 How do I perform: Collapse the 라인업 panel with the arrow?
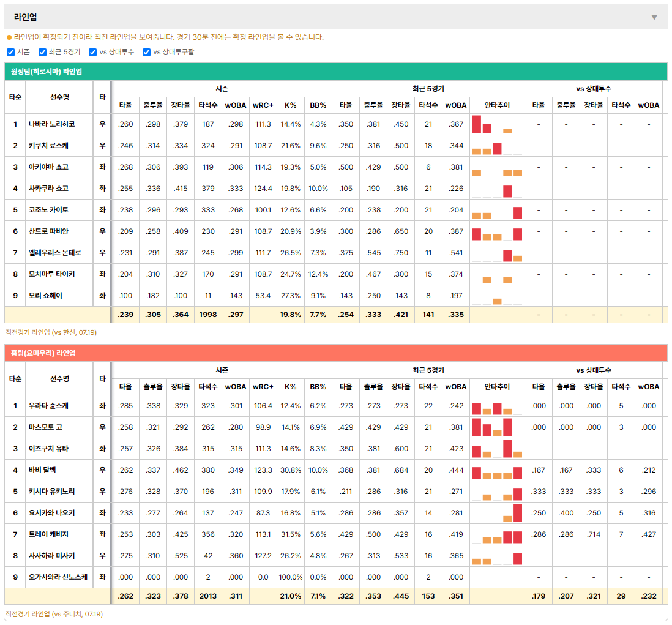[654, 17]
